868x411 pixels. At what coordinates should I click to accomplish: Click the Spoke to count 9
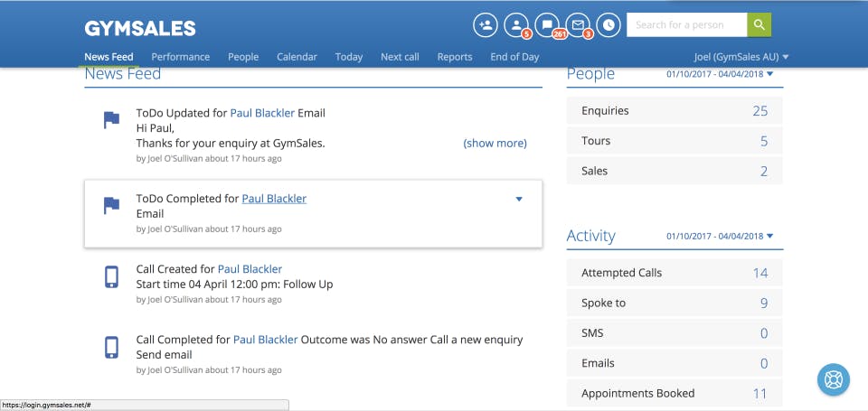[764, 304]
